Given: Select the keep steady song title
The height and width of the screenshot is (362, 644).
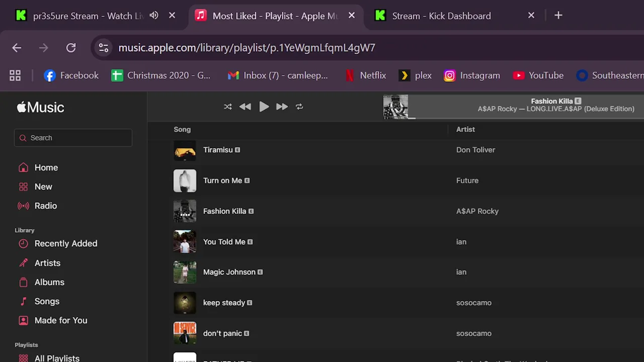Looking at the screenshot, I should 224,303.
